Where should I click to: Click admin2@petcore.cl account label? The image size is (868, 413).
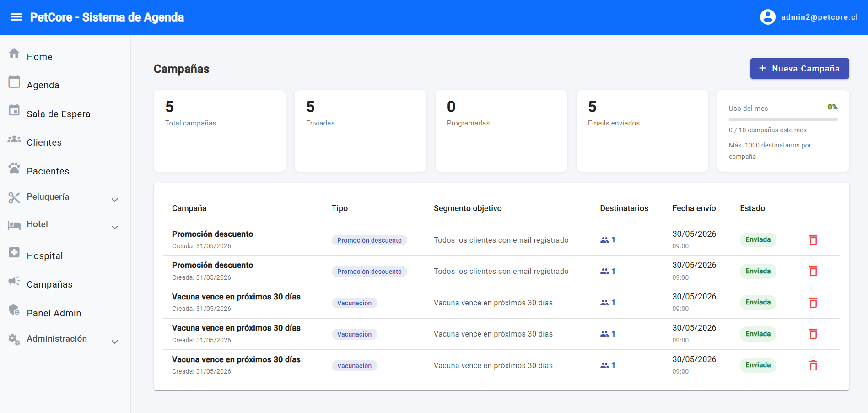click(819, 17)
